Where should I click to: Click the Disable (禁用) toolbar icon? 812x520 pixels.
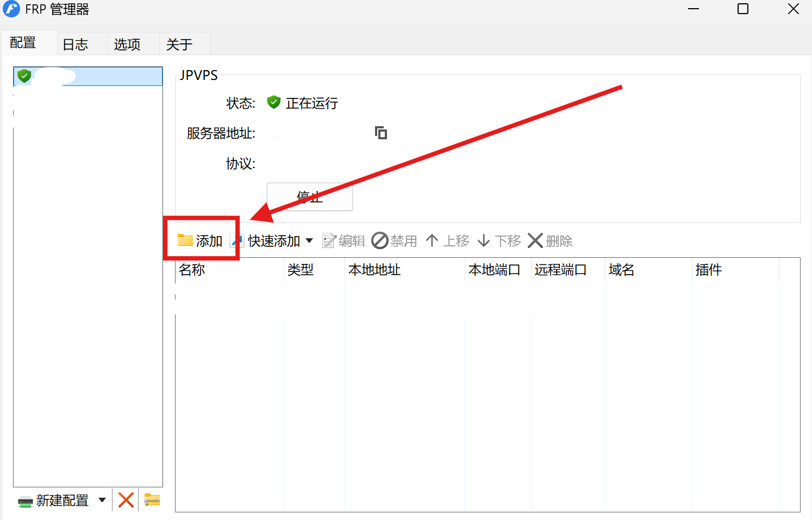(380, 240)
